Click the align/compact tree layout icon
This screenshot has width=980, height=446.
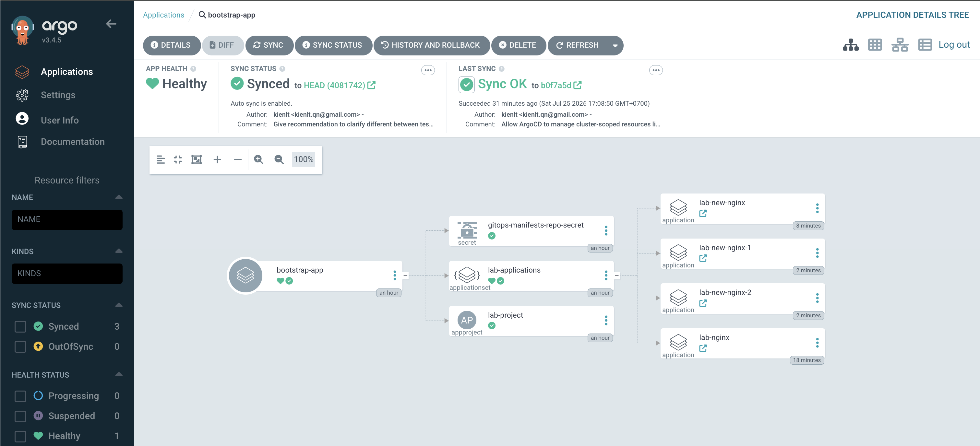[161, 160]
